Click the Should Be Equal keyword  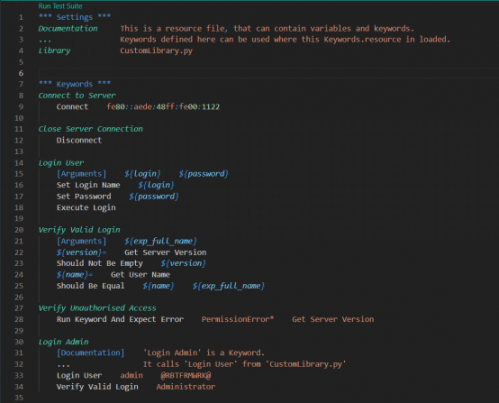pos(90,286)
